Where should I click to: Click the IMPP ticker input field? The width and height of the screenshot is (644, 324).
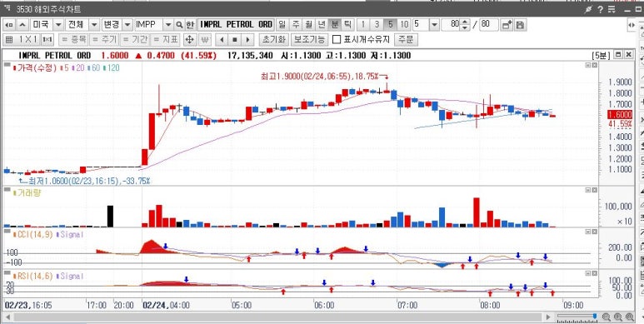coord(148,25)
